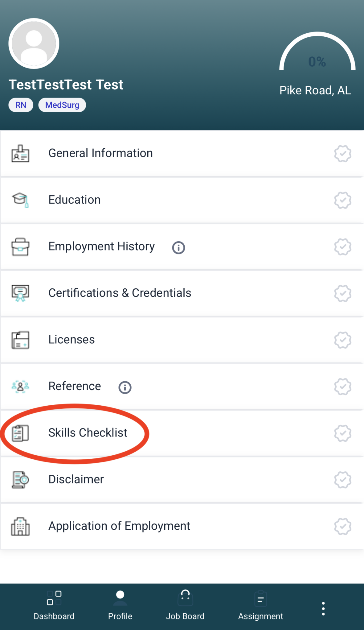Viewport: 364px width, 633px height.
Task: Open info tooltip beside Employment History
Action: (x=178, y=247)
